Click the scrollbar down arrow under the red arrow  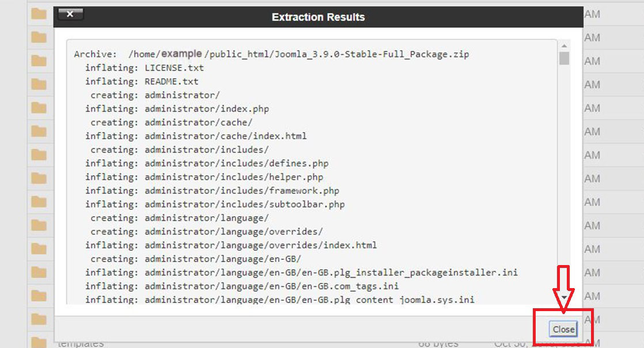point(564,297)
